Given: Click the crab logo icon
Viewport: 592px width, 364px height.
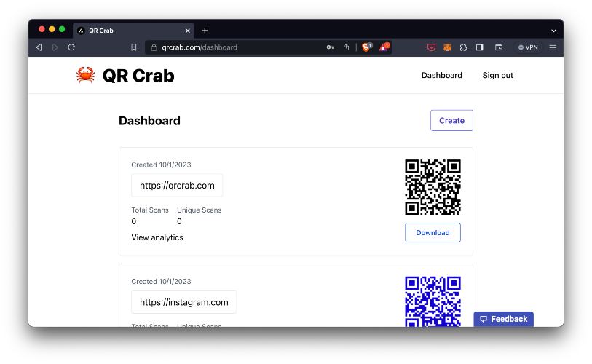Looking at the screenshot, I should (x=85, y=75).
